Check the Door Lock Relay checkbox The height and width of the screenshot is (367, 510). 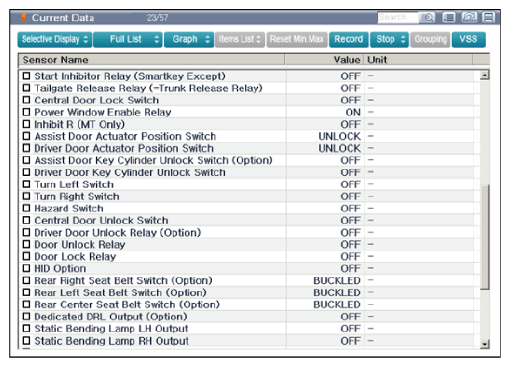coord(26,256)
